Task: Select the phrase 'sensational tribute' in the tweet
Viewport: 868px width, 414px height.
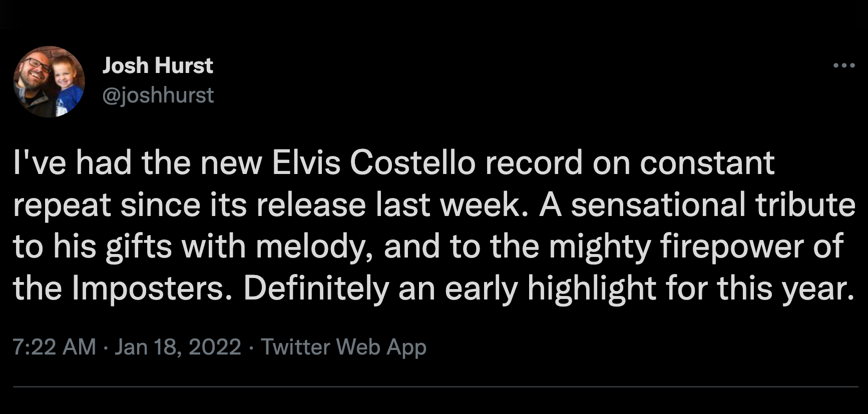Action: (713, 205)
